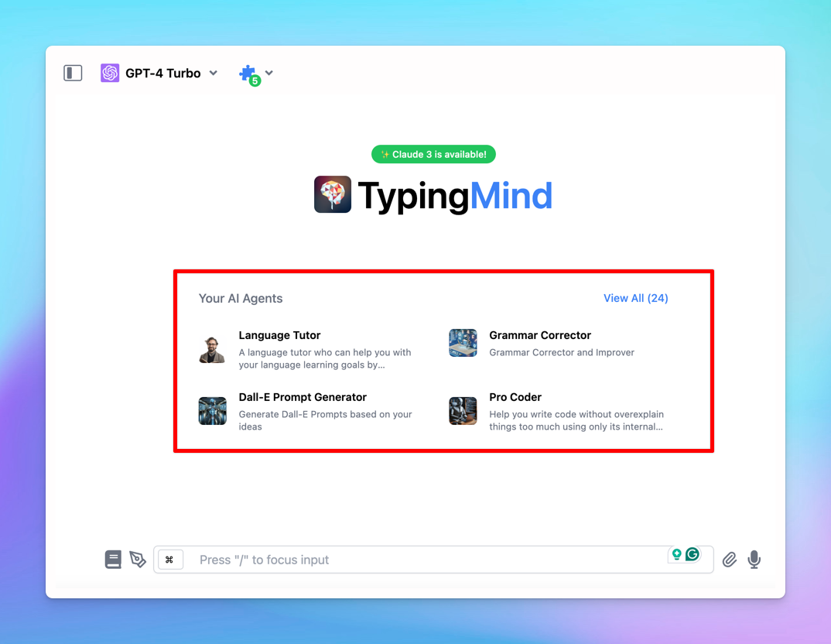Screen dimensions: 831x644
Task: Select the Language Tutor agent avatar
Action: tap(213, 349)
